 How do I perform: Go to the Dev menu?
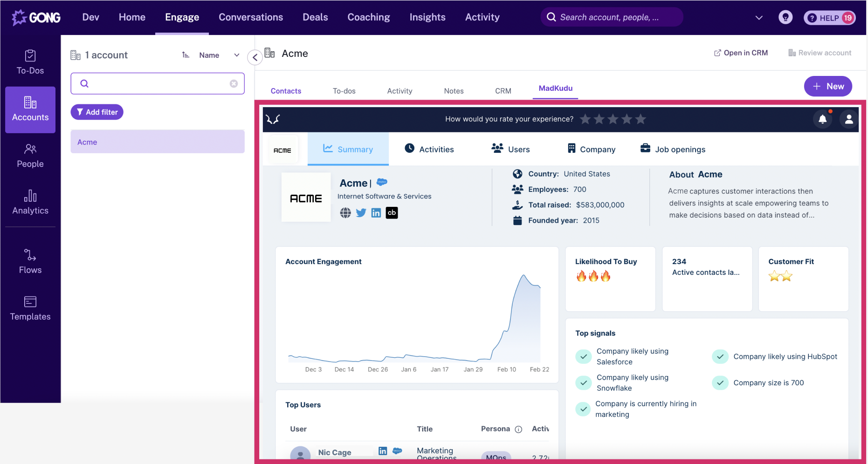click(91, 17)
